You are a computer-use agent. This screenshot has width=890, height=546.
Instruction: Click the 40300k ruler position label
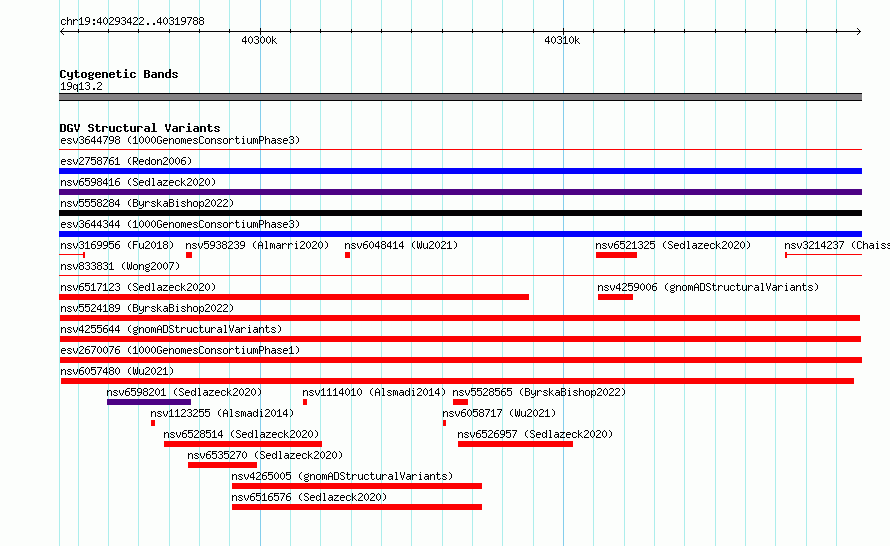point(259,40)
